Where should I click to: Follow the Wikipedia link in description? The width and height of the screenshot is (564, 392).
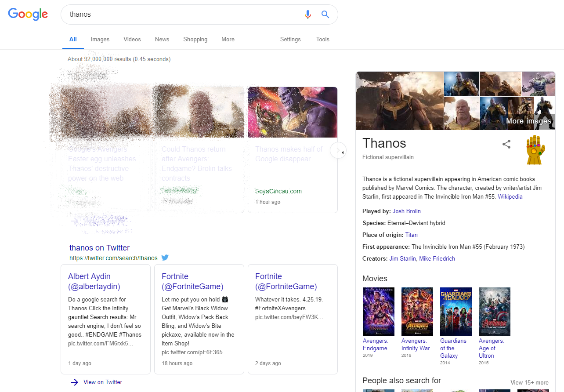[510, 197]
